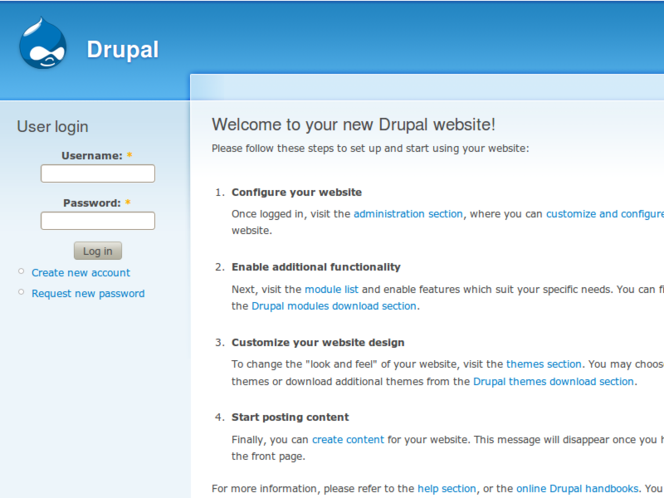The image size is (664, 498).
Task: Open the module list link
Action: pyautogui.click(x=331, y=289)
